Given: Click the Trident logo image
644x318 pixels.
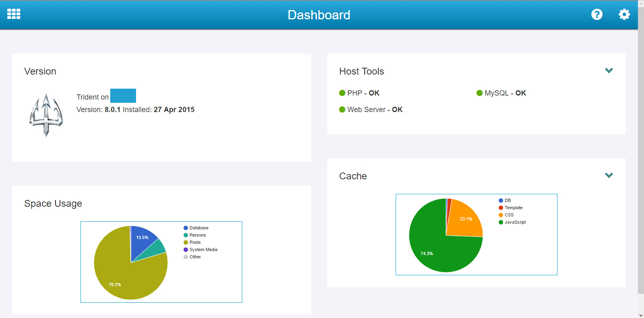Looking at the screenshot, I should coord(46,115).
